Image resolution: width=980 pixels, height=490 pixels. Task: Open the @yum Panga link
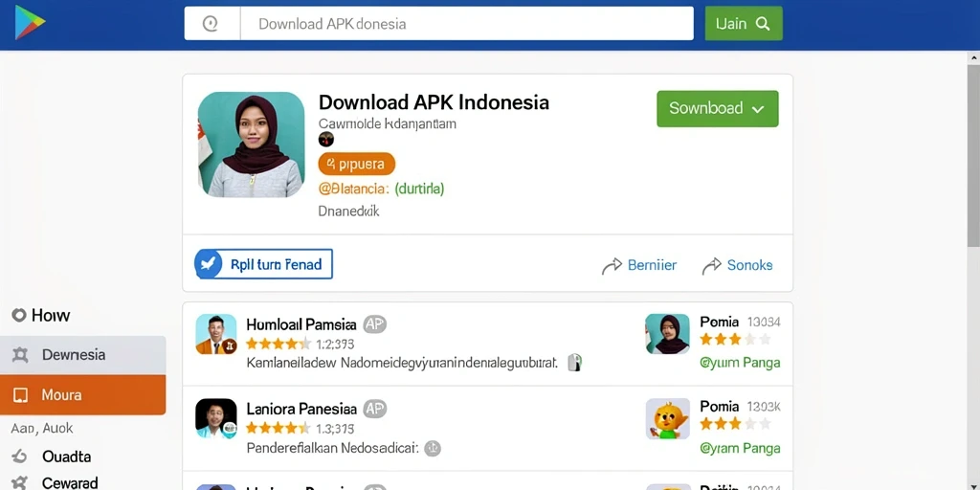coord(740,363)
